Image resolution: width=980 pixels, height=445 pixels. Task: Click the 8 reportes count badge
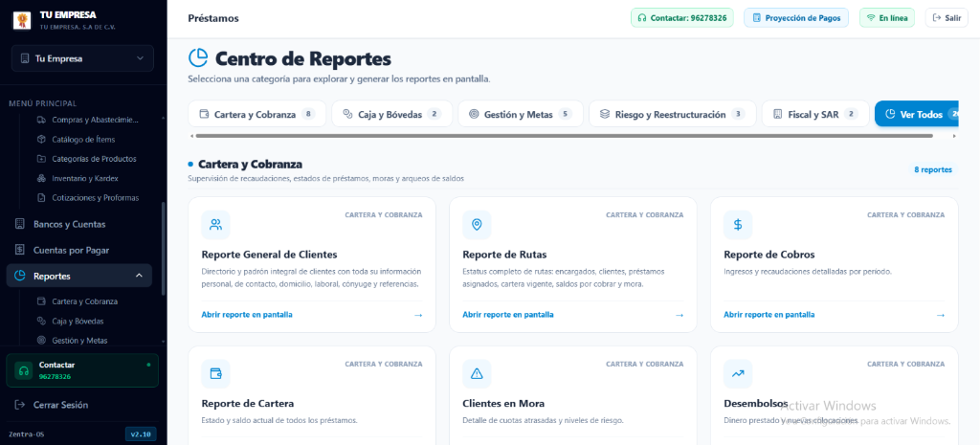click(933, 169)
